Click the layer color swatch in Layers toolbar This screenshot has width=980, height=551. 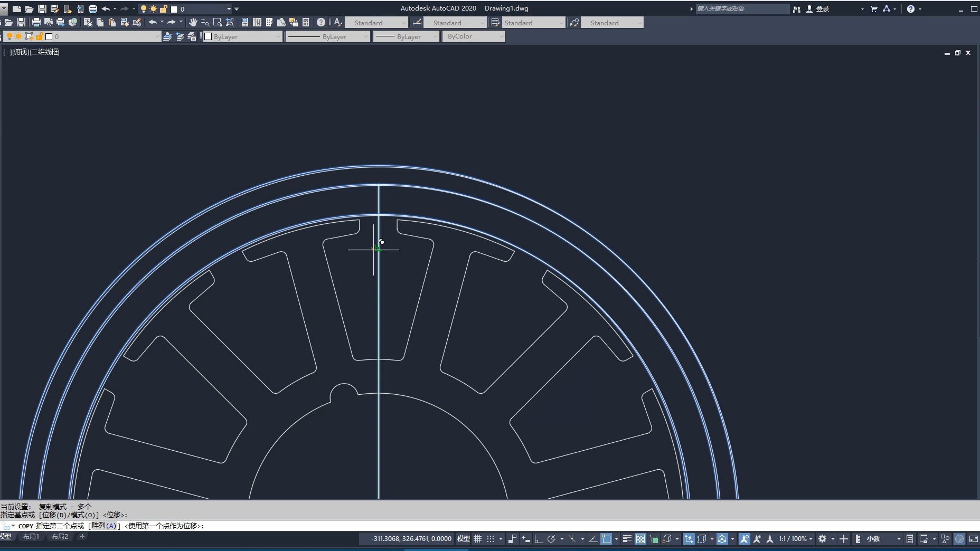[49, 36]
